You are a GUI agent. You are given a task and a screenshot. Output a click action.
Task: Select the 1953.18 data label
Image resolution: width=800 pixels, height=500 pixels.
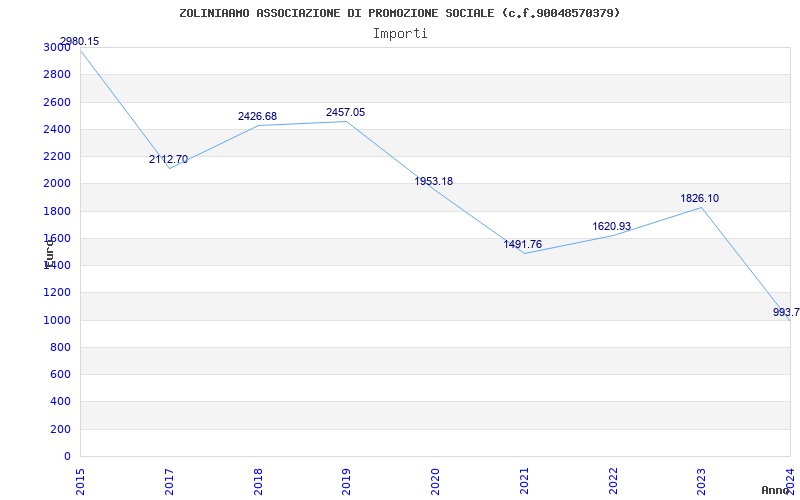[x=433, y=181]
